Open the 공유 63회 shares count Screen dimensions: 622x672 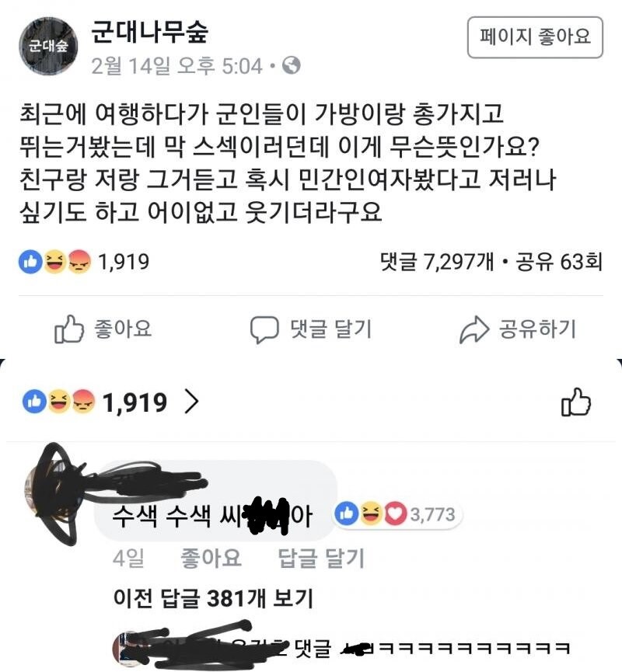(x=559, y=262)
